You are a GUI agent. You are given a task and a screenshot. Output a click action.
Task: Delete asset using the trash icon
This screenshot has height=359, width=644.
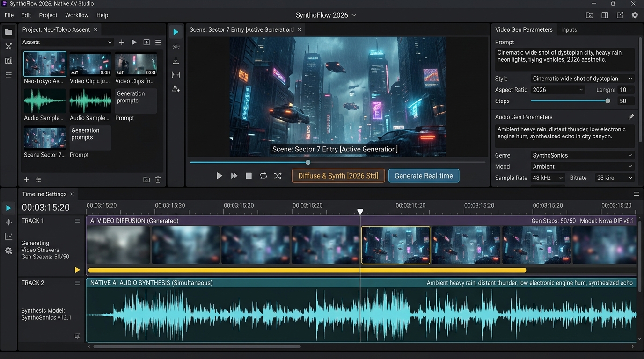tap(158, 179)
